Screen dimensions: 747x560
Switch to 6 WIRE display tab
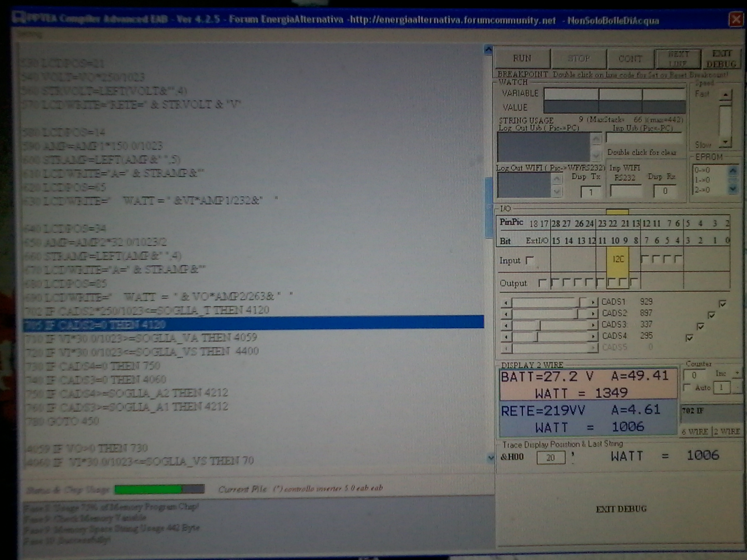[695, 432]
